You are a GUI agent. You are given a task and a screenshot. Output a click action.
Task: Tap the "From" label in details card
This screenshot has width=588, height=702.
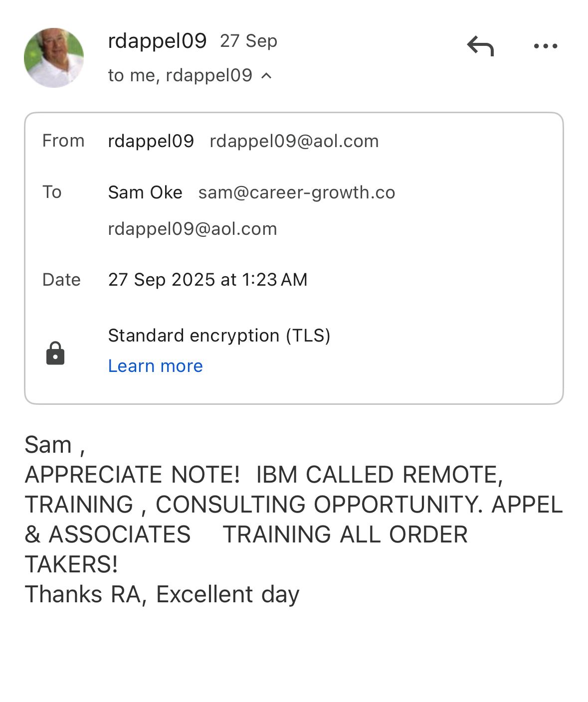(x=63, y=141)
